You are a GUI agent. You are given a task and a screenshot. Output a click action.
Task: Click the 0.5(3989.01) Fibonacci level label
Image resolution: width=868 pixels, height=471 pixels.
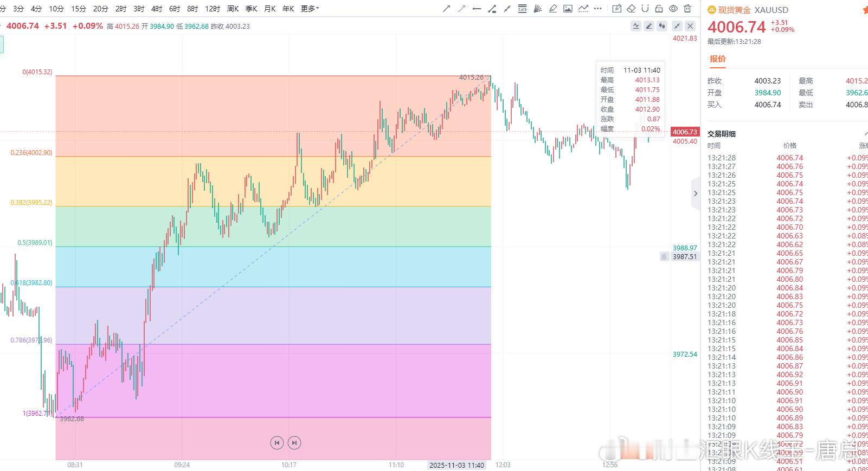tap(35, 243)
